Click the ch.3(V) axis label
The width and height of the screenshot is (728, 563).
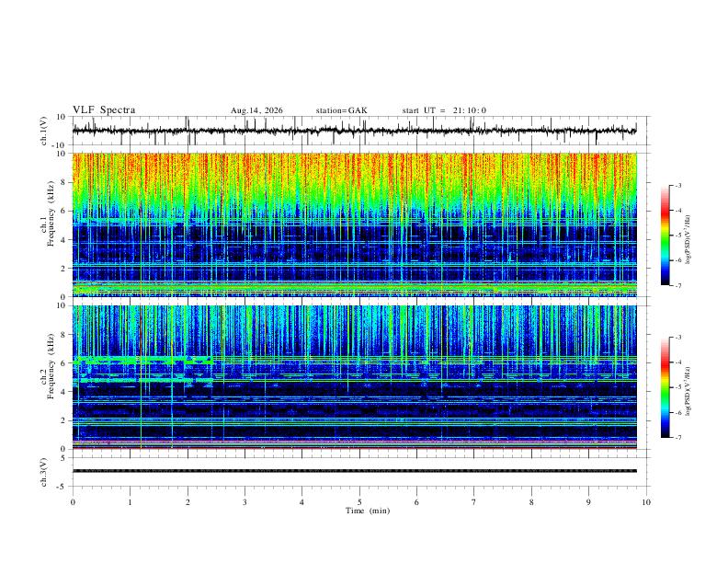click(44, 472)
